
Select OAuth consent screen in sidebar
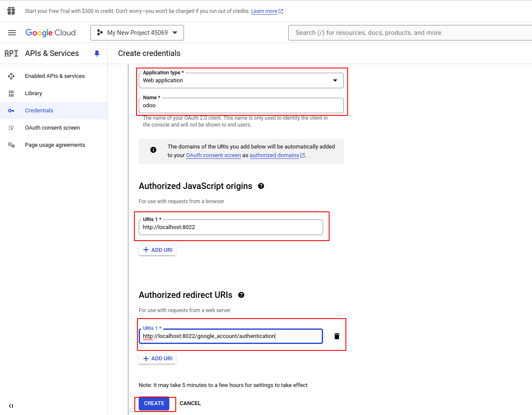coord(52,128)
